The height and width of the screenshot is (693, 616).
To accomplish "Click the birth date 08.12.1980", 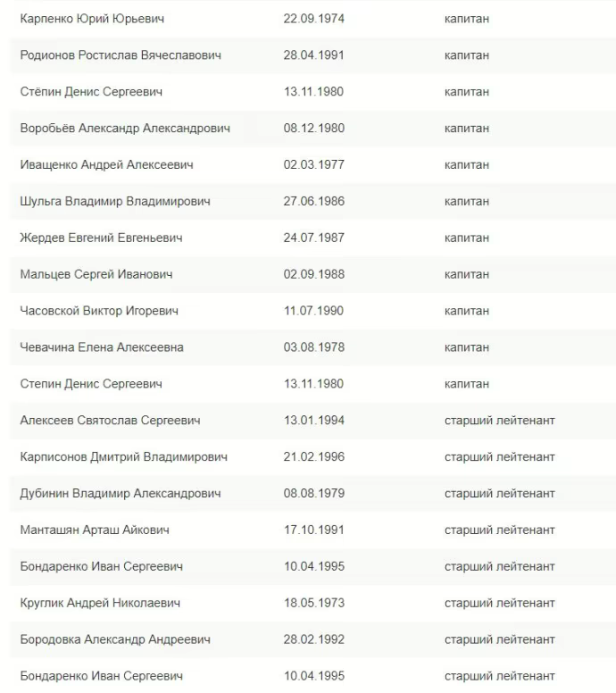I will tap(313, 129).
